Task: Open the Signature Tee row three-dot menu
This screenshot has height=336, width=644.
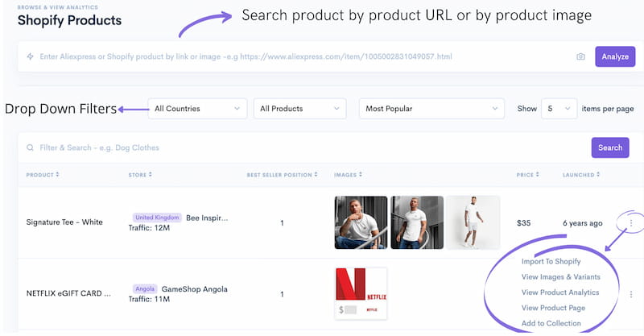Action: 631,222
